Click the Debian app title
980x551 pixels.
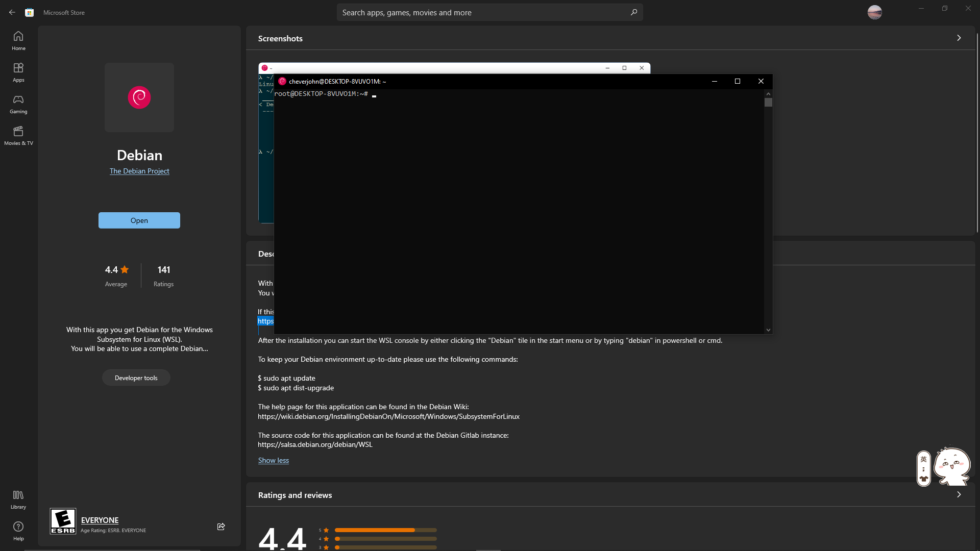coord(139,155)
